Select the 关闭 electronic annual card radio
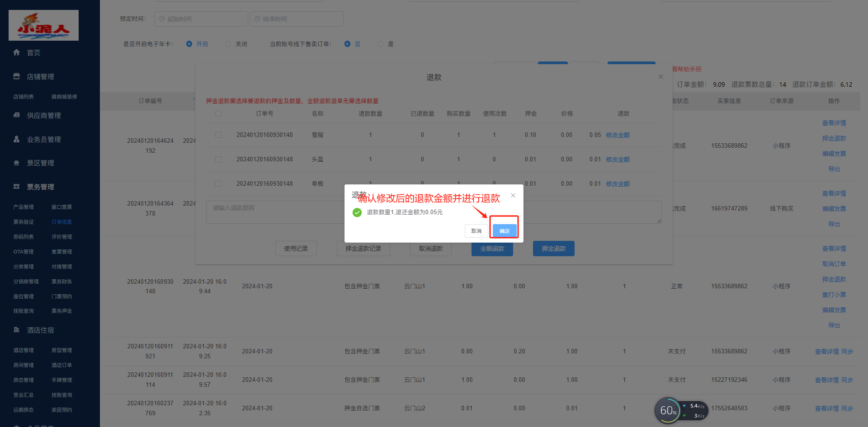 click(228, 44)
